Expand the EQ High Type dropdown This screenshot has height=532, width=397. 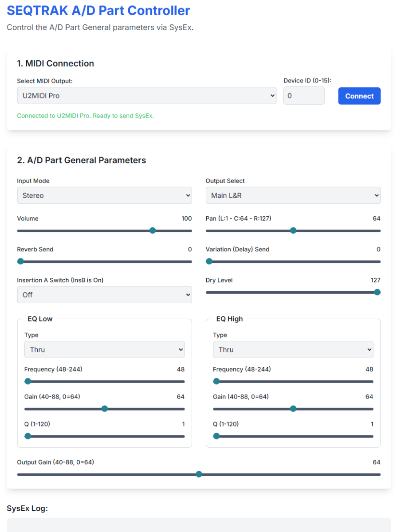[293, 349]
